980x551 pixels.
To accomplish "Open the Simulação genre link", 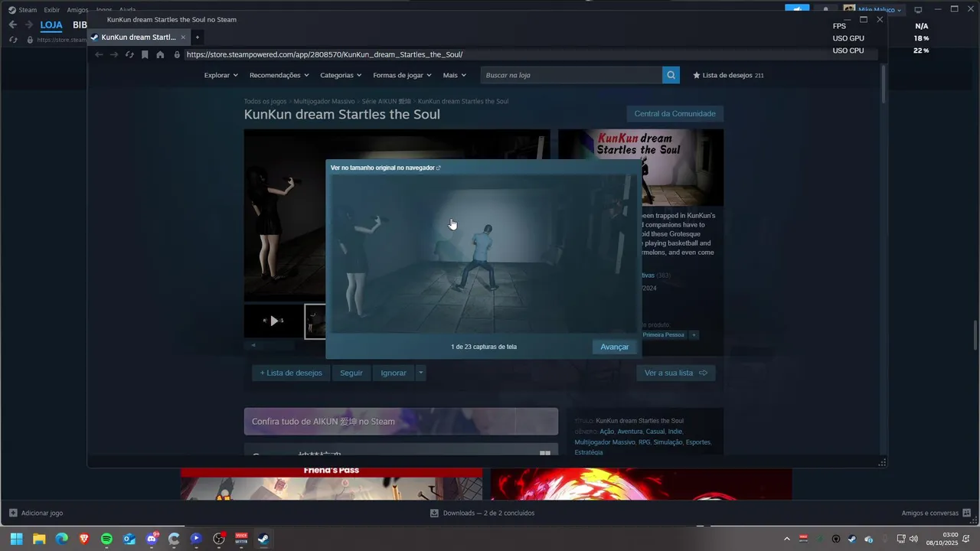I will (x=668, y=442).
